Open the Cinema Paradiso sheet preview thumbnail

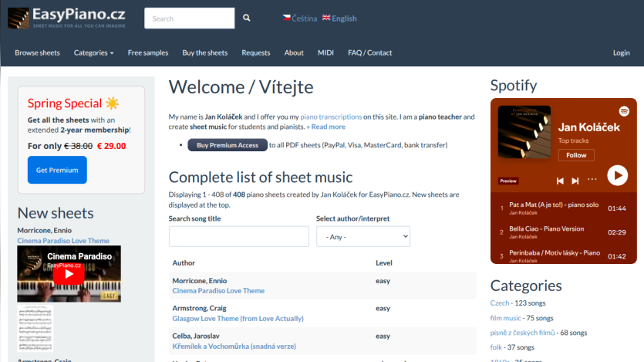point(35,328)
